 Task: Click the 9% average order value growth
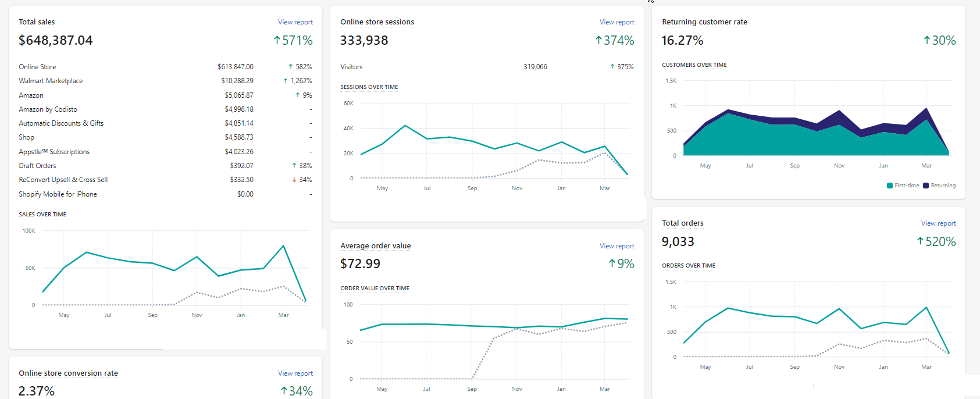pyautogui.click(x=621, y=263)
